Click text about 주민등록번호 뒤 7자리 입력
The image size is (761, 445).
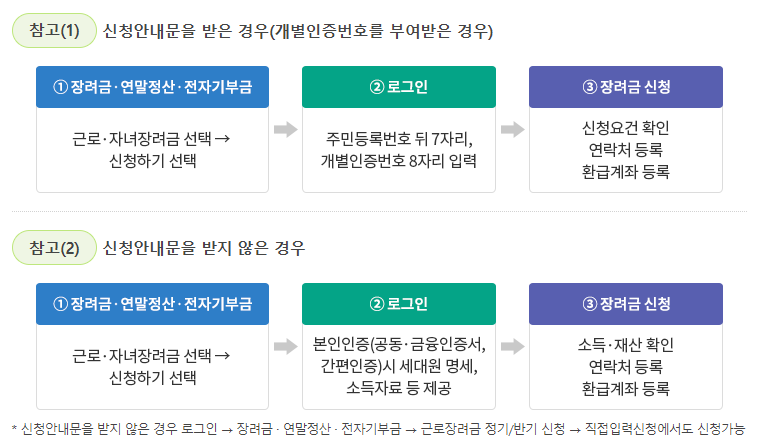click(399, 149)
